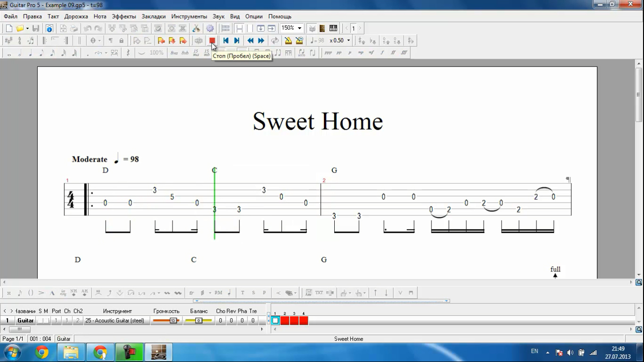Click the upstroke arrow icon
This screenshot has width=644, height=362.
375,293
